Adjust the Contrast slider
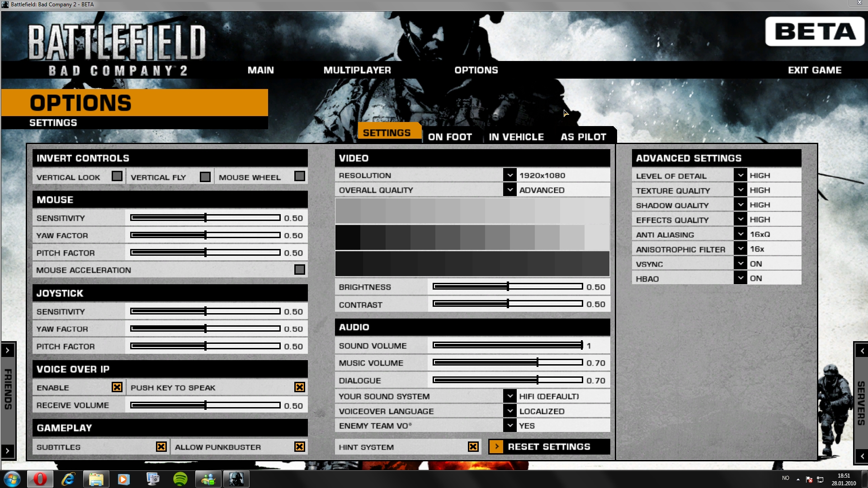Viewport: 868px width, 488px height. [508, 304]
